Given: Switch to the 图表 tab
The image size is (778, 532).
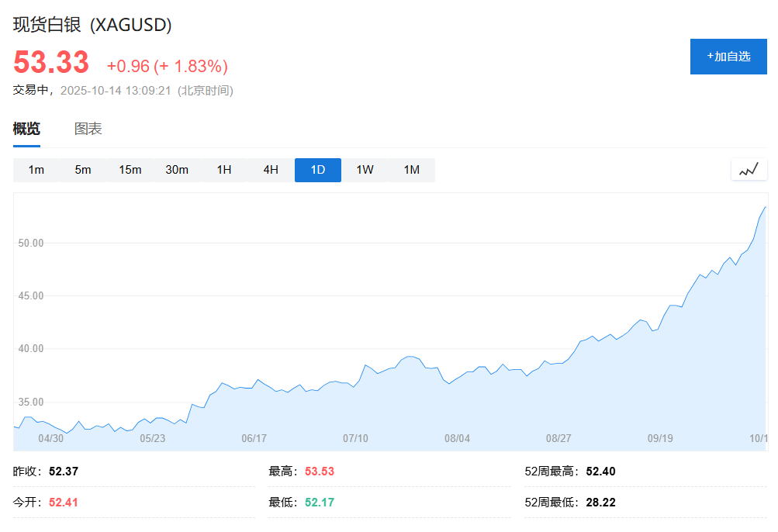Looking at the screenshot, I should coord(88,128).
